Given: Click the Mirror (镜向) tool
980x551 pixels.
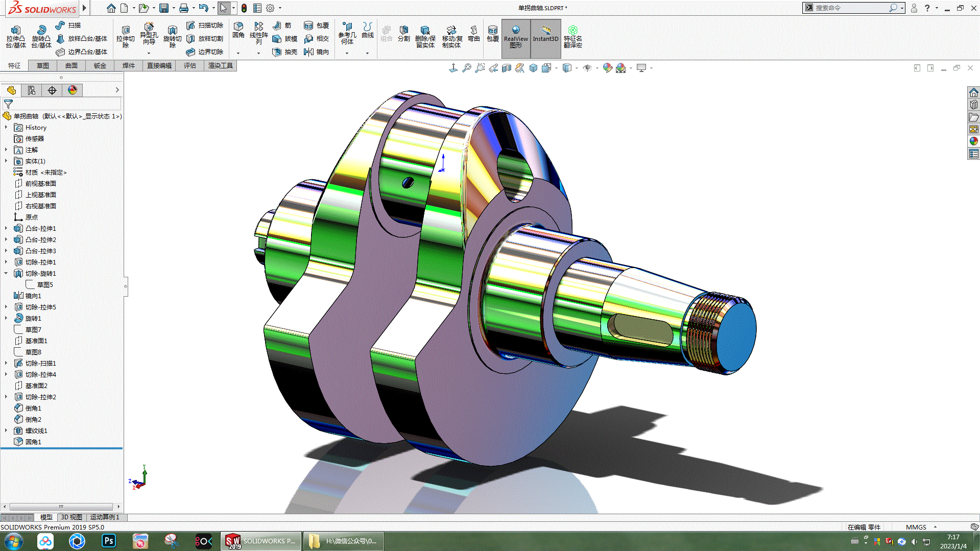Looking at the screenshot, I should (316, 52).
